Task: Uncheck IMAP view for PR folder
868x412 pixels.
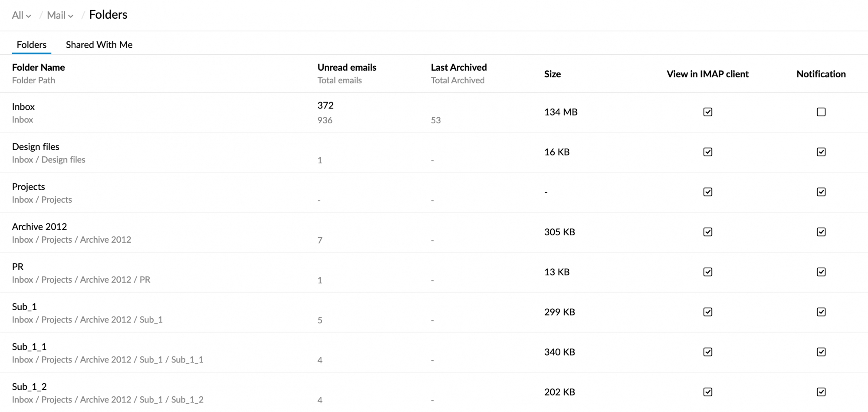Action: click(x=707, y=272)
